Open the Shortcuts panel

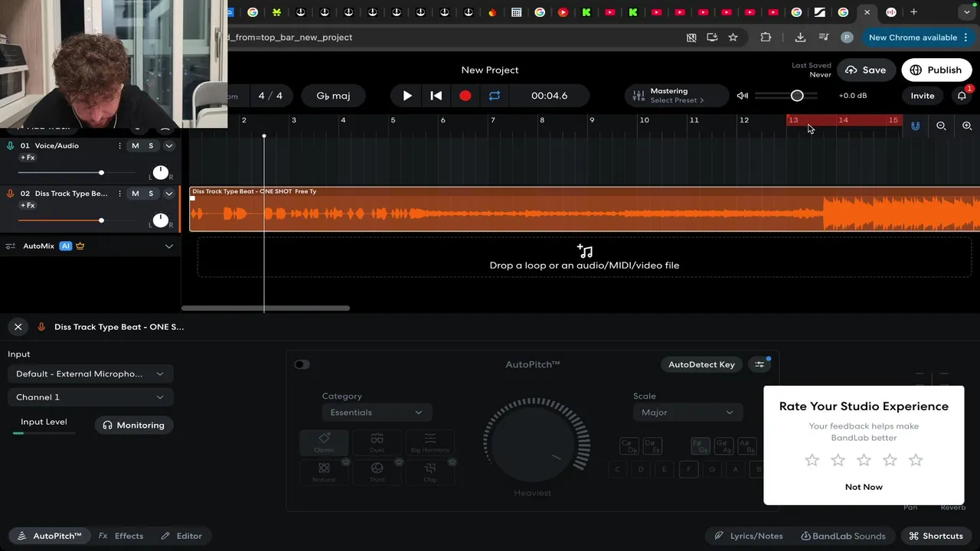coord(936,536)
